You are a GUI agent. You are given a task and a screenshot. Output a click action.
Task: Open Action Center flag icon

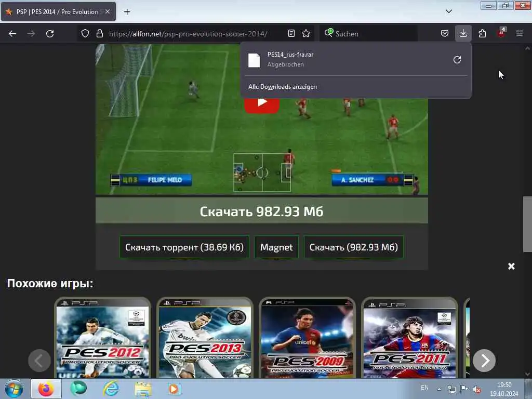[464, 389]
